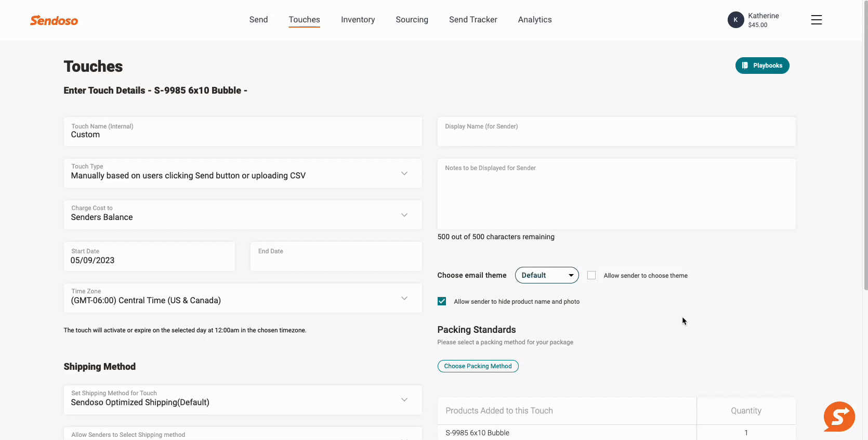Click the Shipping Method heading

[100, 367]
